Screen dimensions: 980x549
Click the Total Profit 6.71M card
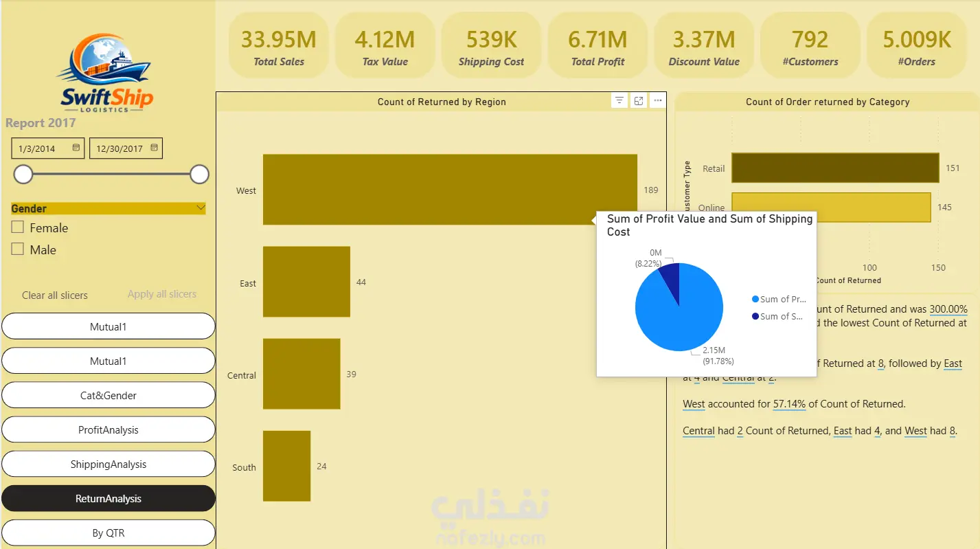[597, 46]
